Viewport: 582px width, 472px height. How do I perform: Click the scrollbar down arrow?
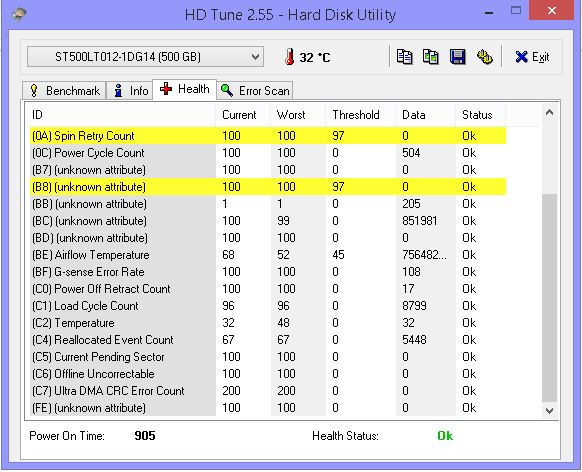coord(549,411)
